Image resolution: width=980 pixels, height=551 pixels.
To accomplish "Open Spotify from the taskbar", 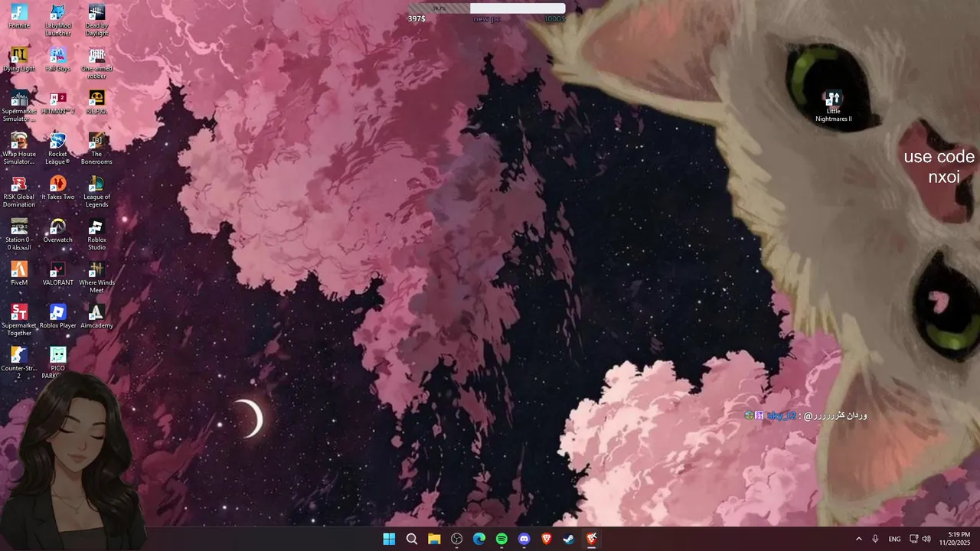I will 501,539.
